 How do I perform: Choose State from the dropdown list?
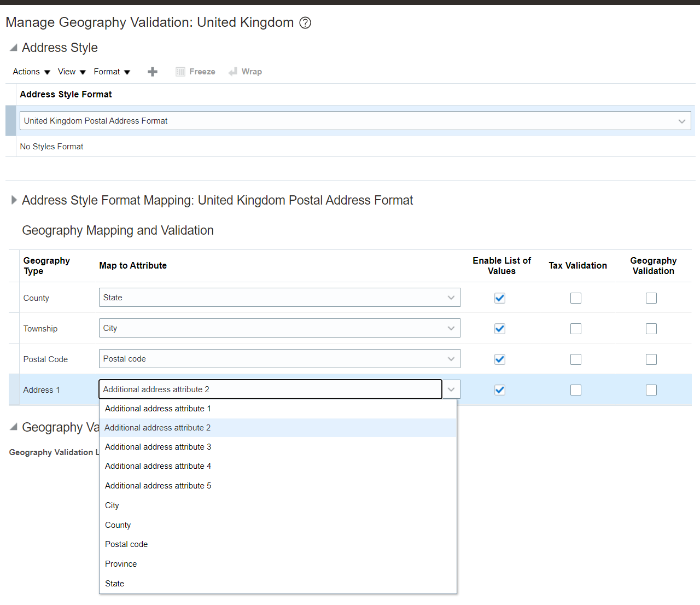[278, 584]
